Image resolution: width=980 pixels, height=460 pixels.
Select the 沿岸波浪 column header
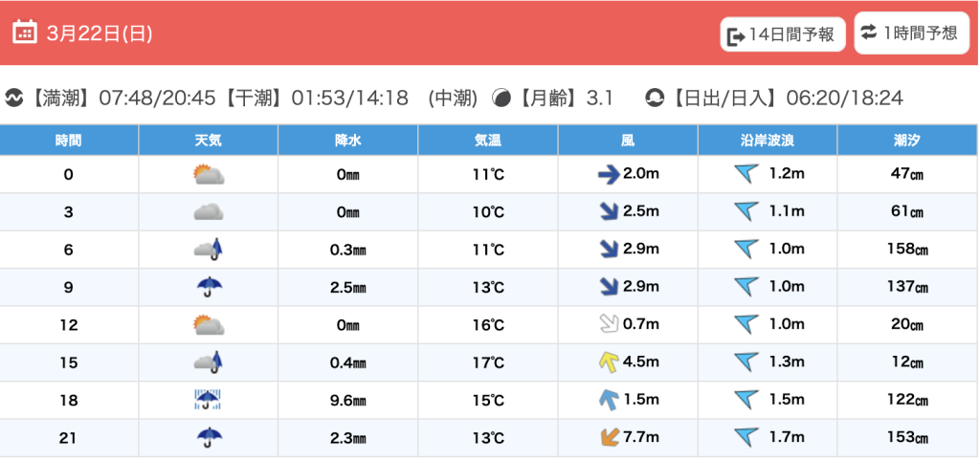pos(768,140)
